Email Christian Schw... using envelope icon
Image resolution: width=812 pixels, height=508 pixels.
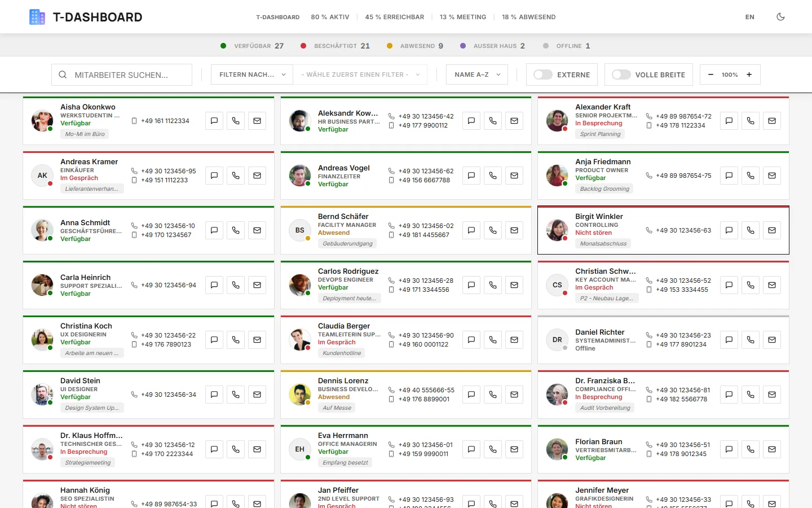click(772, 285)
